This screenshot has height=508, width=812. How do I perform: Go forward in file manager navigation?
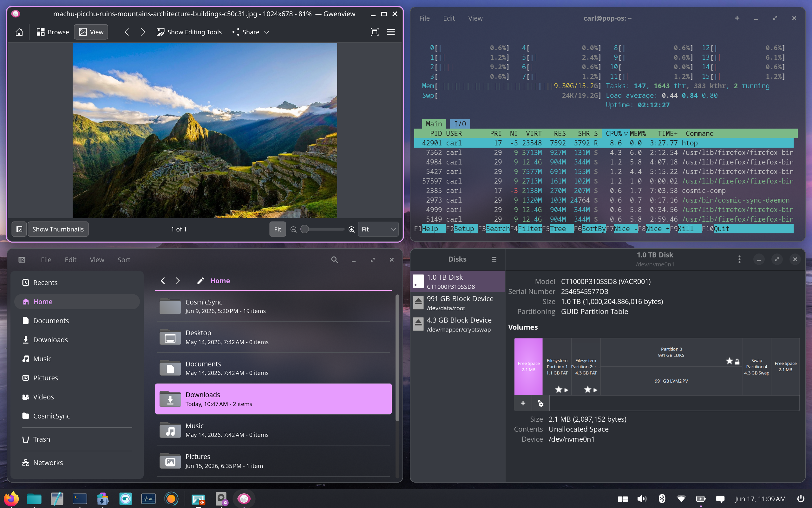pyautogui.click(x=178, y=281)
